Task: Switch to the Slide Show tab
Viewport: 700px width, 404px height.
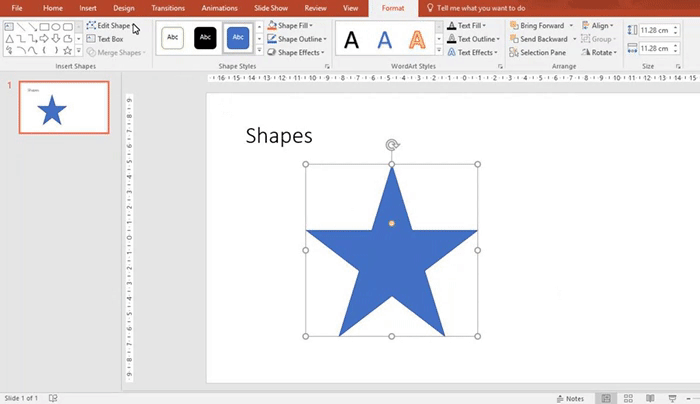Action: [271, 8]
